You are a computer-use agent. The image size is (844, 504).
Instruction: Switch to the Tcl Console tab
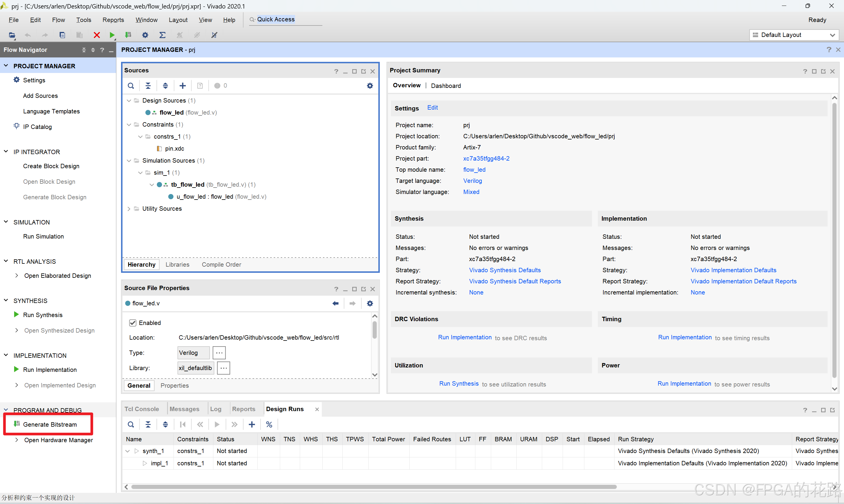(142, 409)
